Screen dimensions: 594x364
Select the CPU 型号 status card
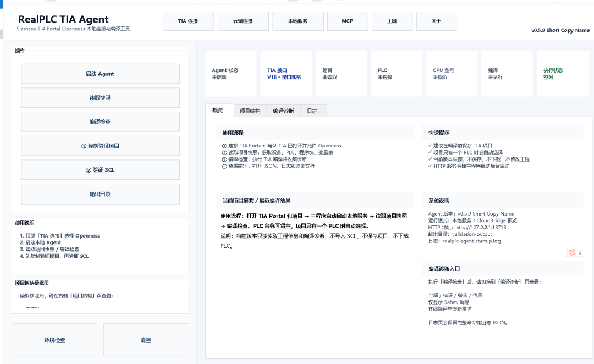click(452, 74)
